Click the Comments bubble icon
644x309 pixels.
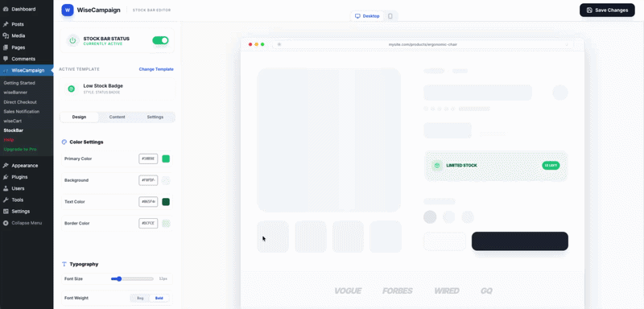(6, 59)
